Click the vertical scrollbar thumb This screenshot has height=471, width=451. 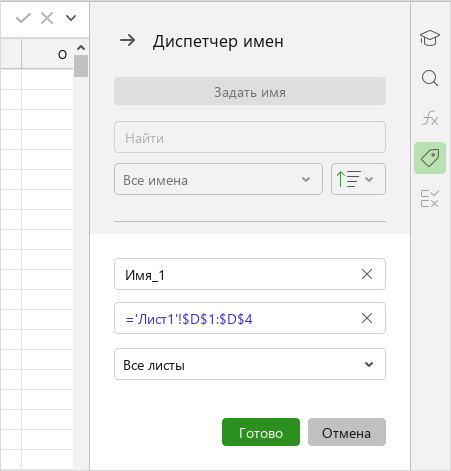tap(81, 66)
